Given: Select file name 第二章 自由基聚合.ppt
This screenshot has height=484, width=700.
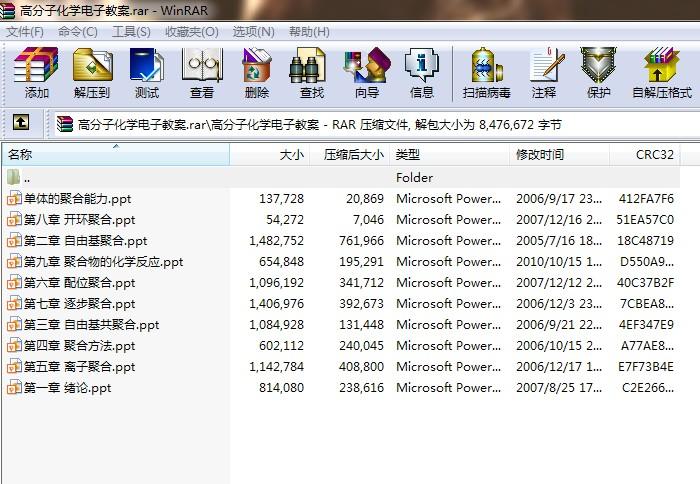Looking at the screenshot, I should [x=85, y=240].
